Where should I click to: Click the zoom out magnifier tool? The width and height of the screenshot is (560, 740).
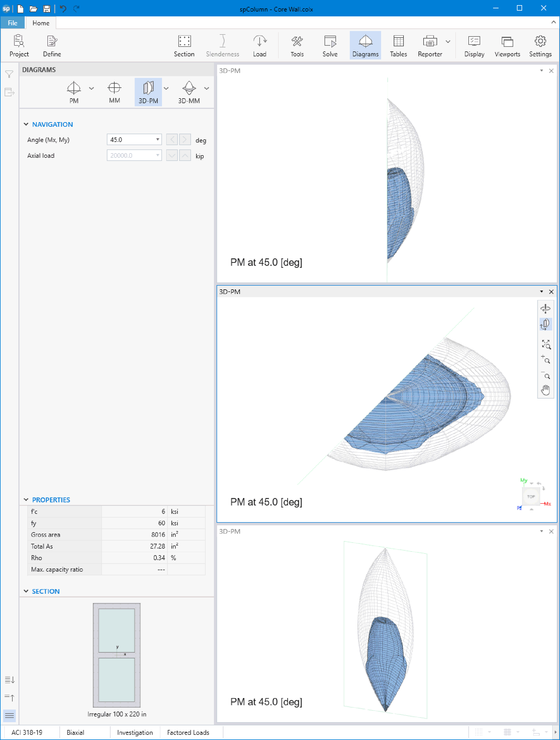(x=546, y=375)
